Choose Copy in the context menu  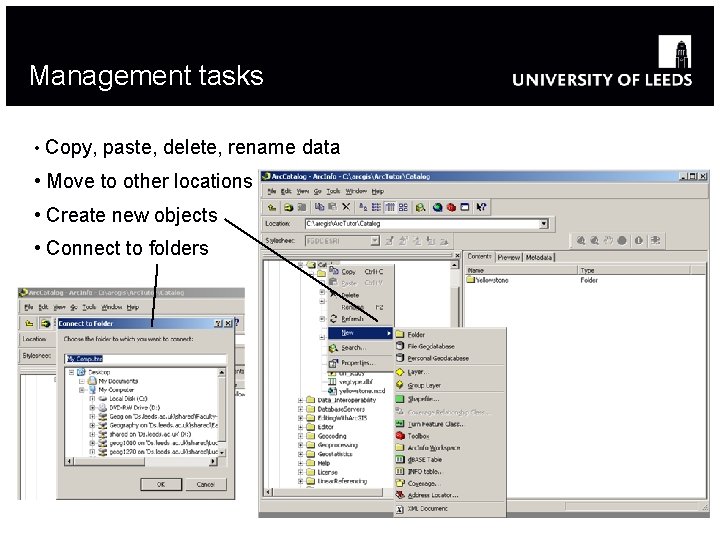(361, 272)
